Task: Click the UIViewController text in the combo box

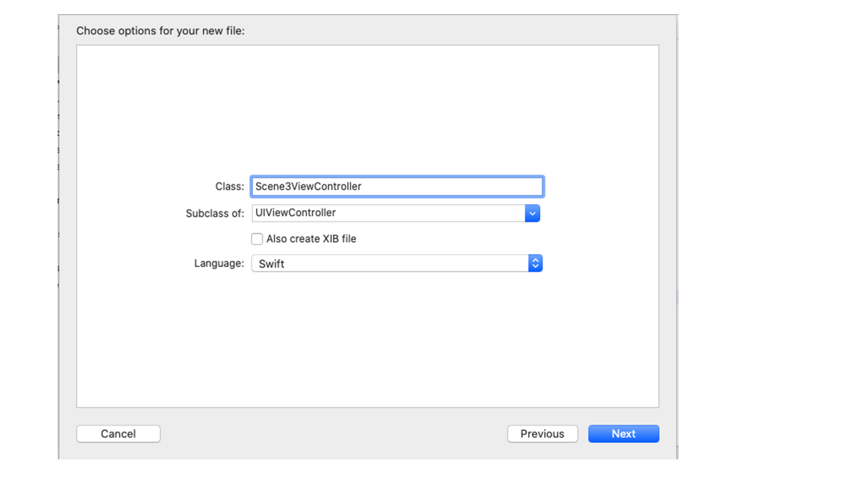Action: [296, 213]
